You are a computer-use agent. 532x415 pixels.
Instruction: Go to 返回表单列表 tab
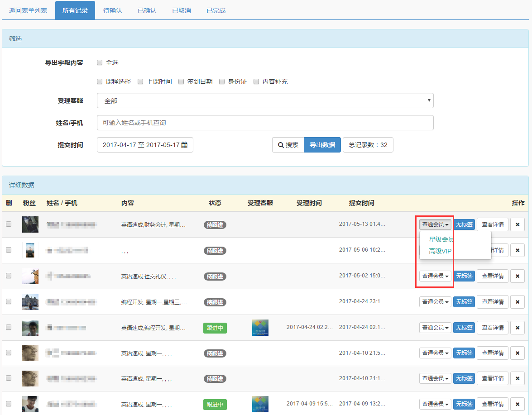click(28, 10)
